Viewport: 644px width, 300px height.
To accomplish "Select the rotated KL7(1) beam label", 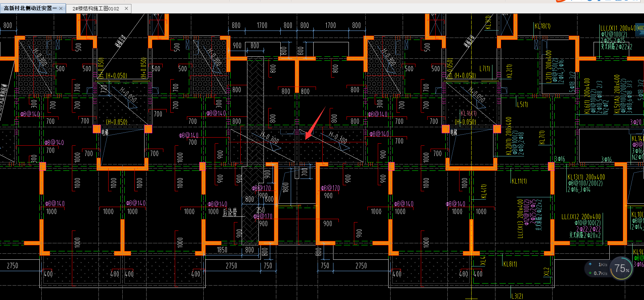I will (541, 137).
